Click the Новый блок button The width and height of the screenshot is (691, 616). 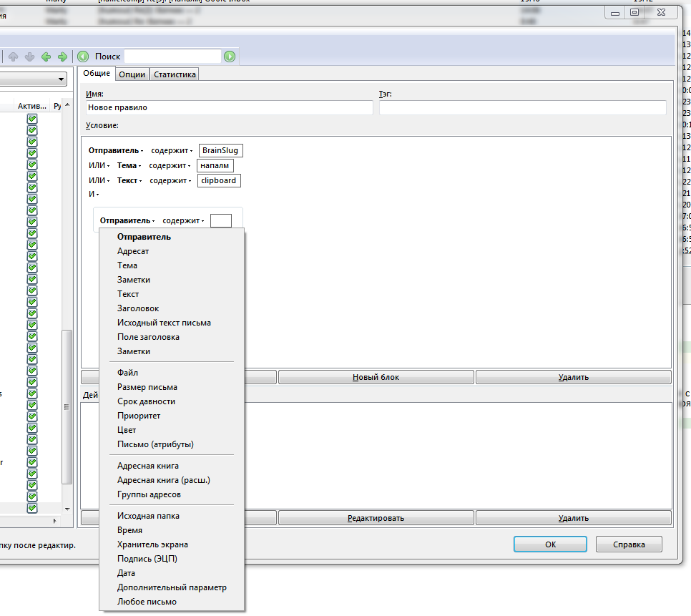click(x=376, y=377)
